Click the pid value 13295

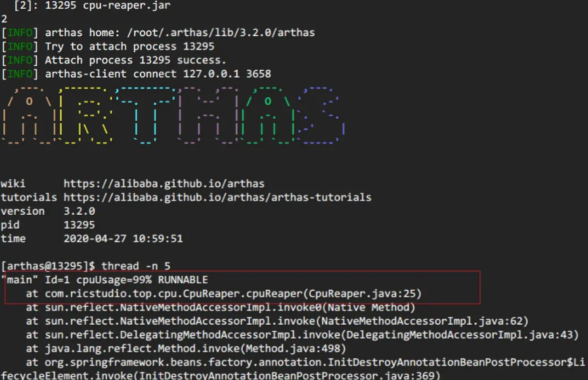click(79, 225)
